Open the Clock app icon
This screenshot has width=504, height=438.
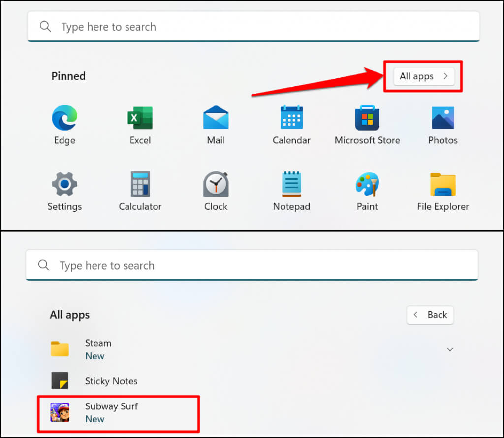coord(216,184)
